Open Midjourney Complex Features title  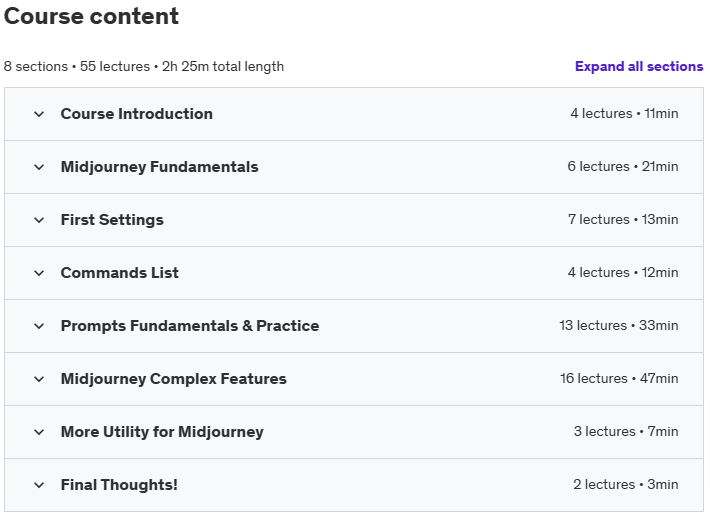pyautogui.click(x=173, y=378)
